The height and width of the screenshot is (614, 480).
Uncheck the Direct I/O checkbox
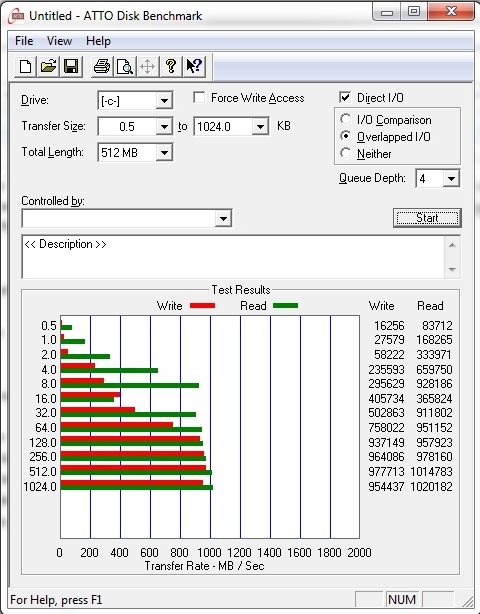click(345, 98)
